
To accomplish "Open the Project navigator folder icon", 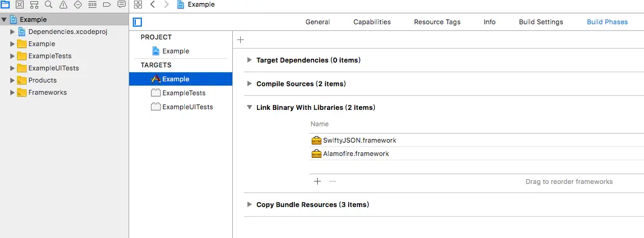I will coord(5,5).
